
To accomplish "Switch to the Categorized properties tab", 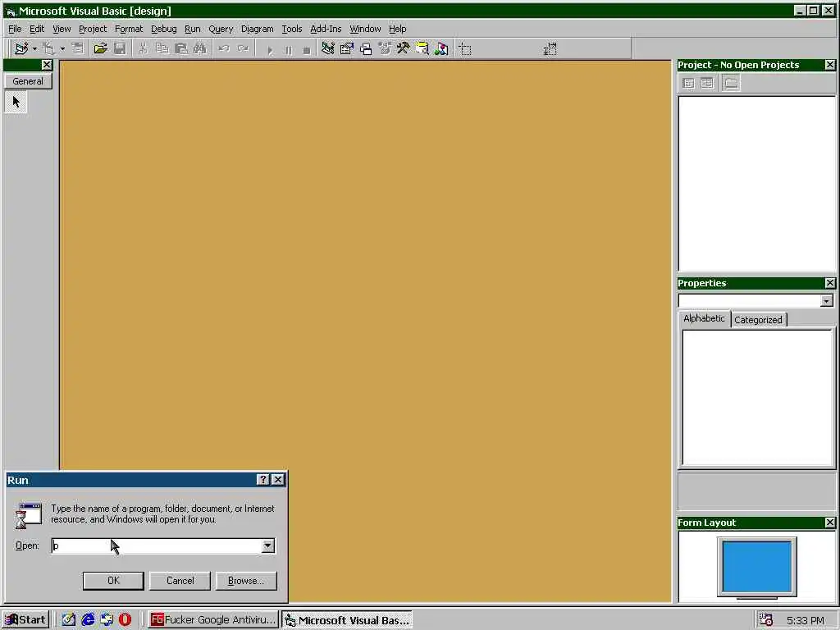I will click(x=758, y=320).
